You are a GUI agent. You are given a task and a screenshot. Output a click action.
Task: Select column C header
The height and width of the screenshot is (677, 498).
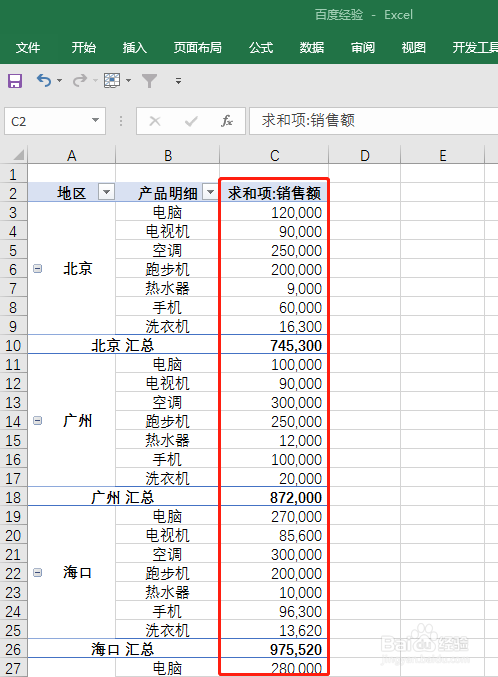tap(274, 155)
